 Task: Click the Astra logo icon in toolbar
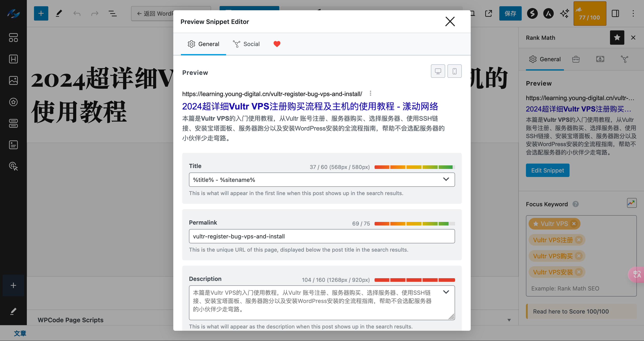(549, 13)
